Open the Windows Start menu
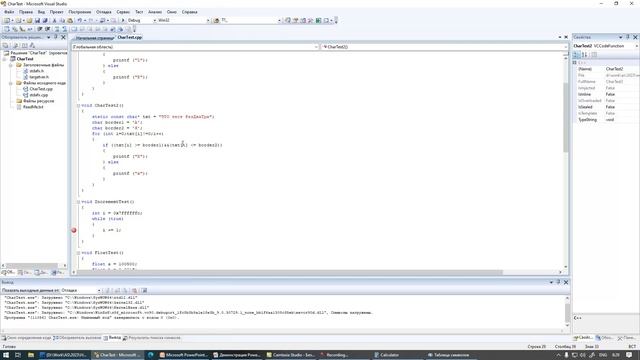Viewport: 640px width, 360px height. (6, 355)
